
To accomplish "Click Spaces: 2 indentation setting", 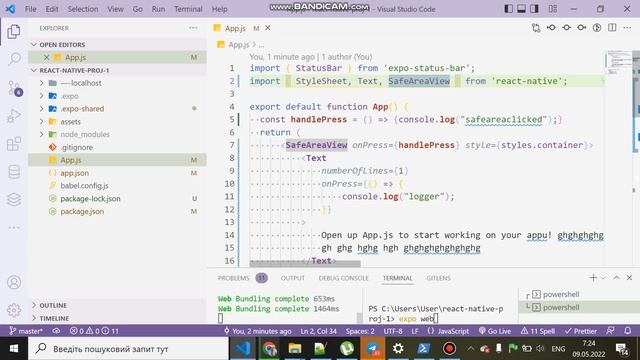I will [x=360, y=331].
